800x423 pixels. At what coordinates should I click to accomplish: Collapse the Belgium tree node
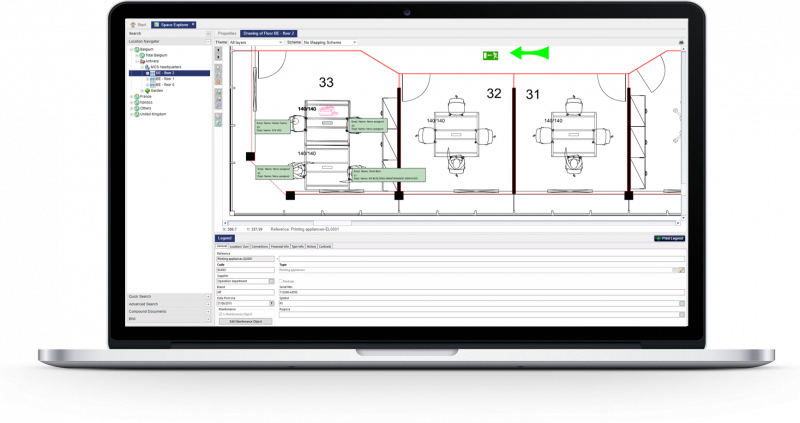pyautogui.click(x=132, y=49)
